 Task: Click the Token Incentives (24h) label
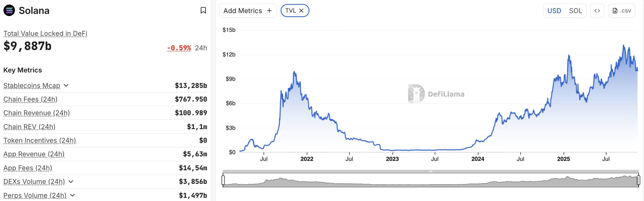click(40, 141)
